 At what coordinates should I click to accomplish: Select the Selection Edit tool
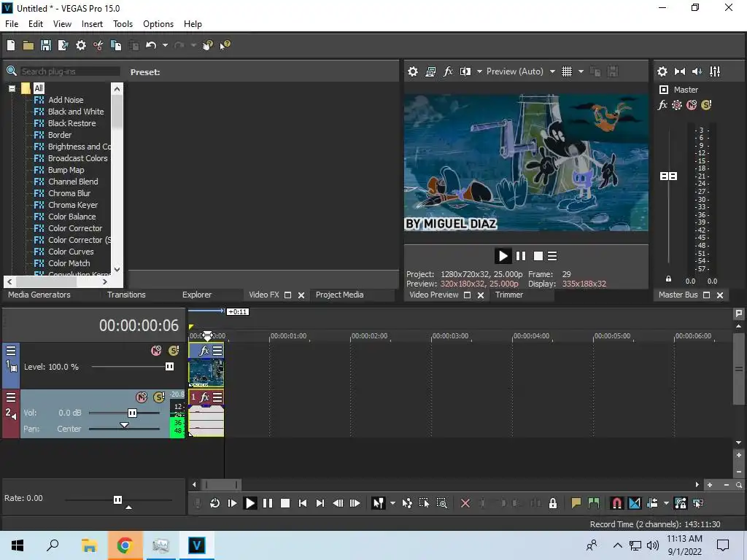coord(424,503)
